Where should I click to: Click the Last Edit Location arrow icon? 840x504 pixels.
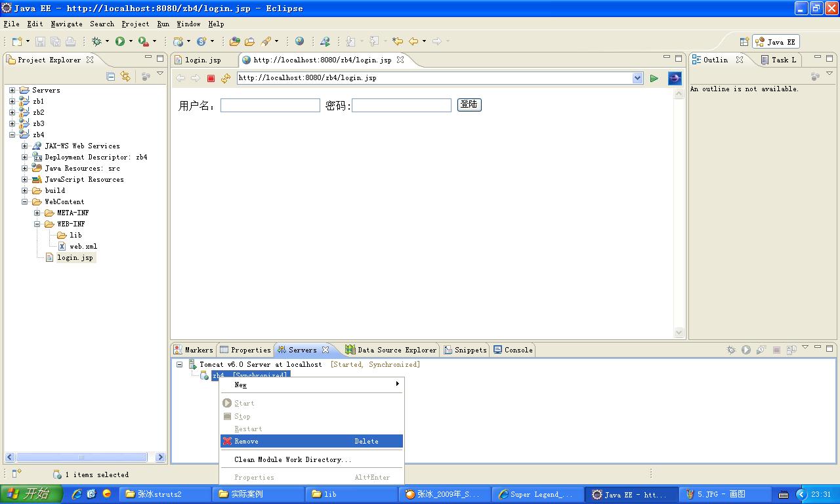pos(397,41)
